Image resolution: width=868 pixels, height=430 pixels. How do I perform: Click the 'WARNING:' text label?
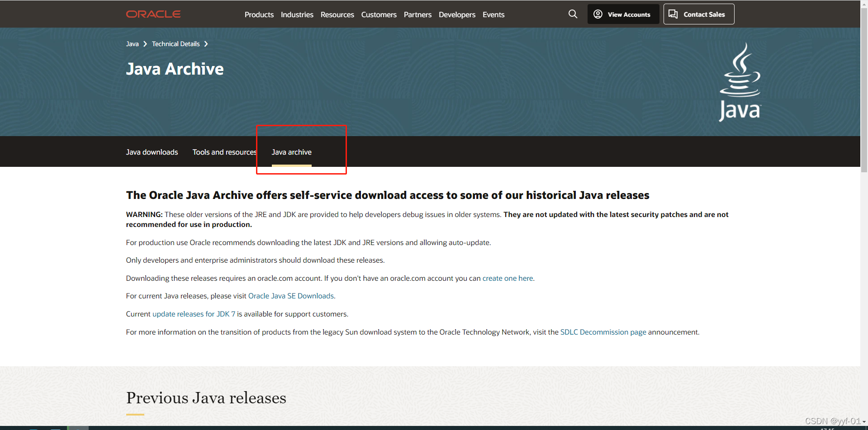pyautogui.click(x=144, y=214)
